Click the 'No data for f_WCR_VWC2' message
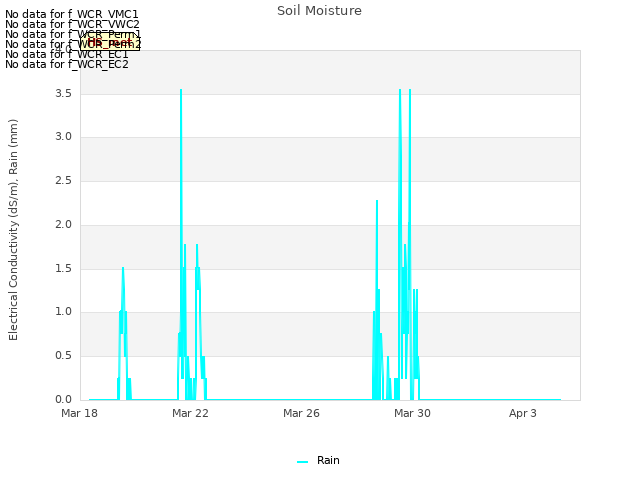This screenshot has width=640, height=480. 72,24
